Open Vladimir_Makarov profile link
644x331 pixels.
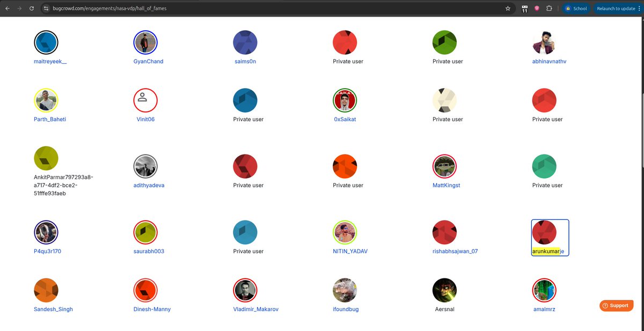256,309
